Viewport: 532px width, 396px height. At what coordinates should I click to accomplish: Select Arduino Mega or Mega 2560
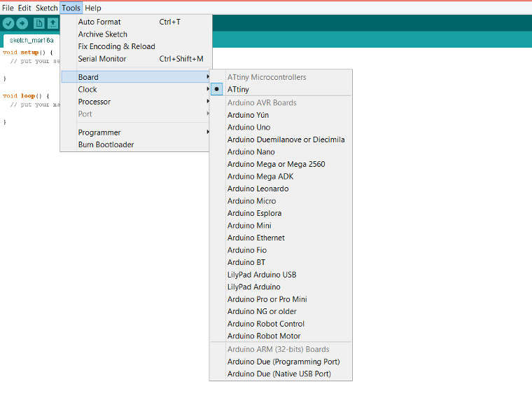click(x=281, y=164)
